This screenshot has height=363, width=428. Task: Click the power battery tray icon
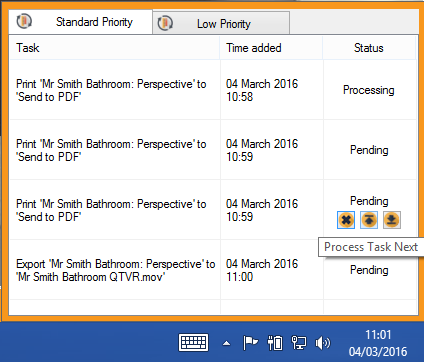pyautogui.click(x=275, y=343)
